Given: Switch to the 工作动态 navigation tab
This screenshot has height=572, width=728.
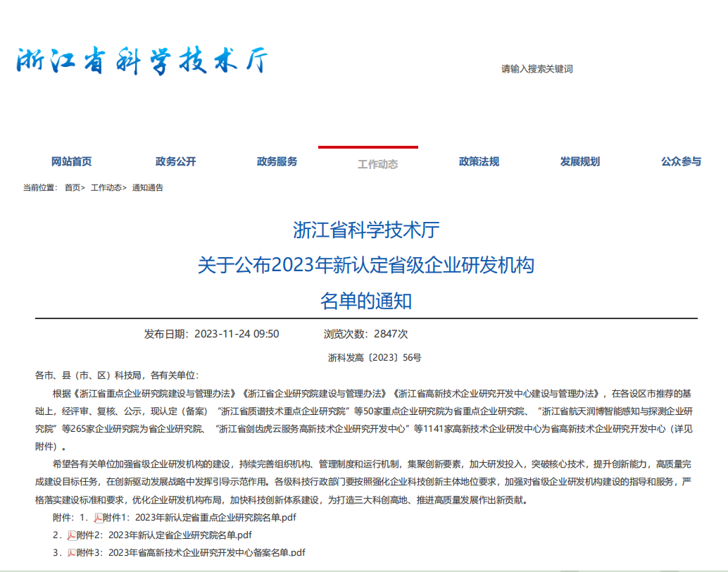Looking at the screenshot, I should click(377, 163).
